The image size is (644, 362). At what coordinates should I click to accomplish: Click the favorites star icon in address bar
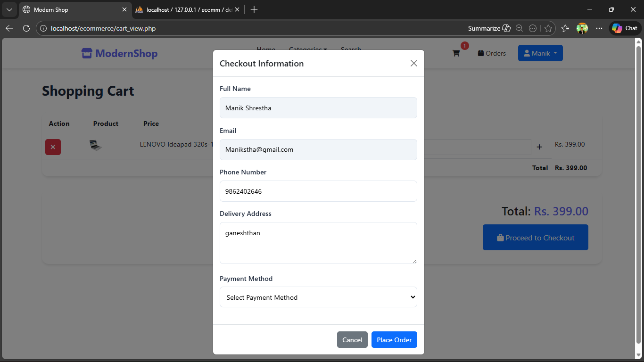(x=548, y=28)
